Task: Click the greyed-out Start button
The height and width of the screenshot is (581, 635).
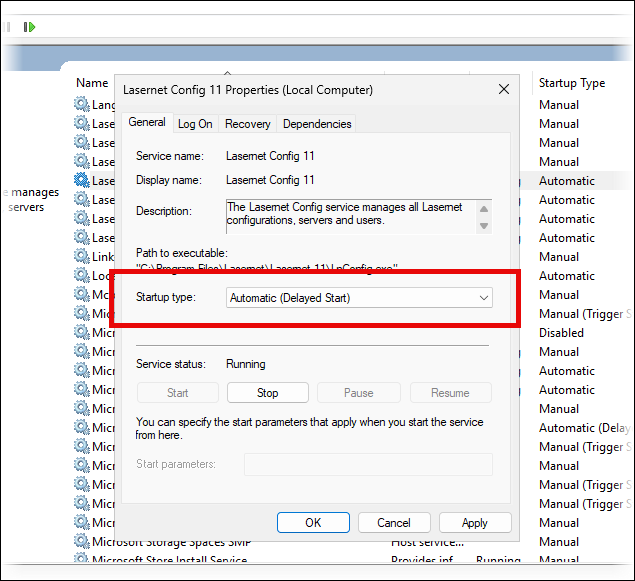Action: pyautogui.click(x=178, y=393)
